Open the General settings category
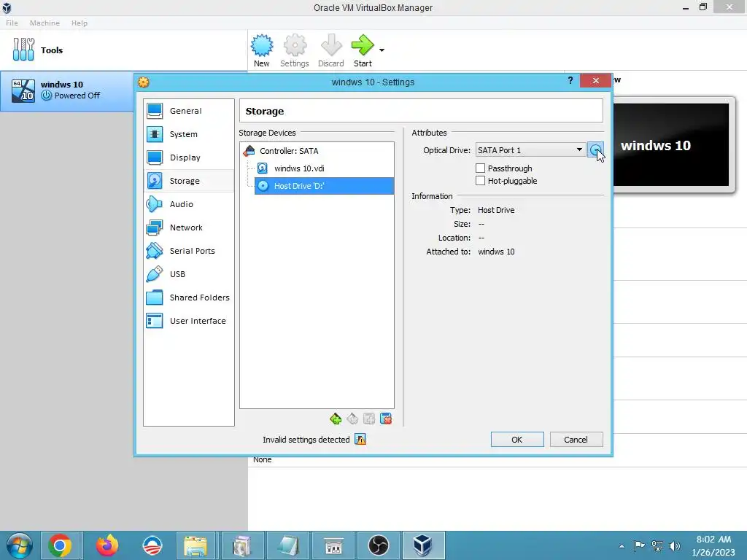Screen dimensions: 747x560 189,111
